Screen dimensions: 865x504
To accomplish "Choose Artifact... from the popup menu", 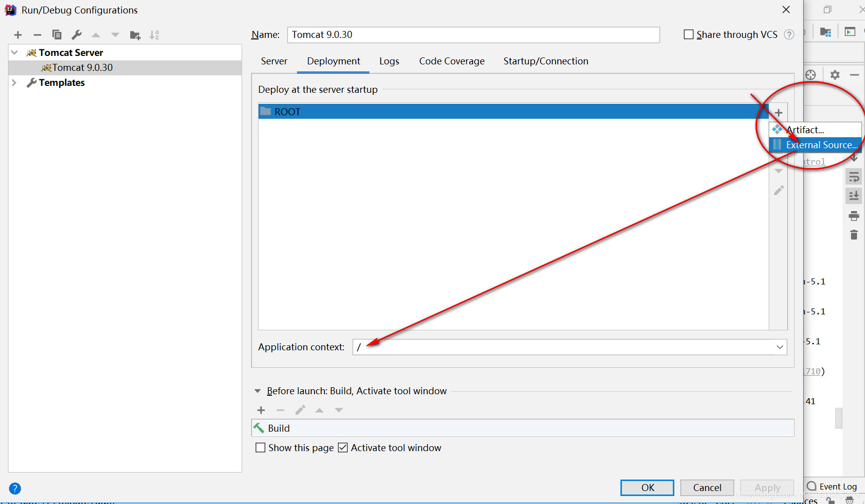I will tap(816, 130).
